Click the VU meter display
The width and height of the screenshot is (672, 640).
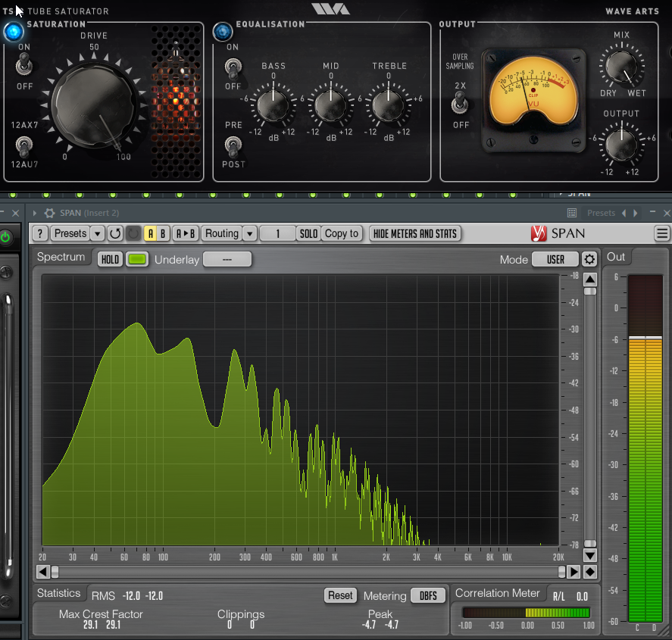[x=533, y=91]
